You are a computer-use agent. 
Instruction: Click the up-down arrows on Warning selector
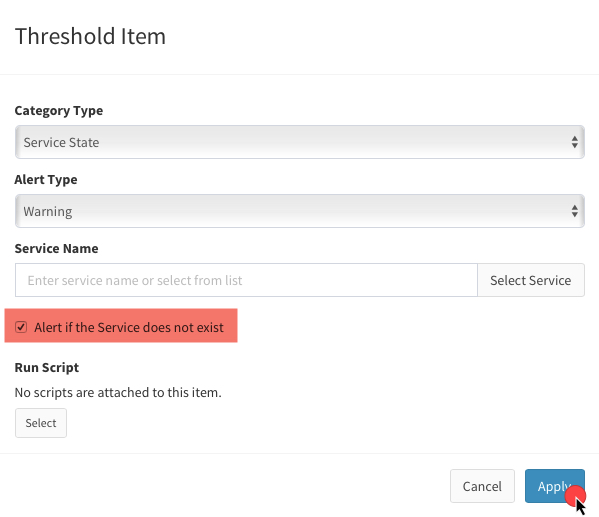click(574, 211)
